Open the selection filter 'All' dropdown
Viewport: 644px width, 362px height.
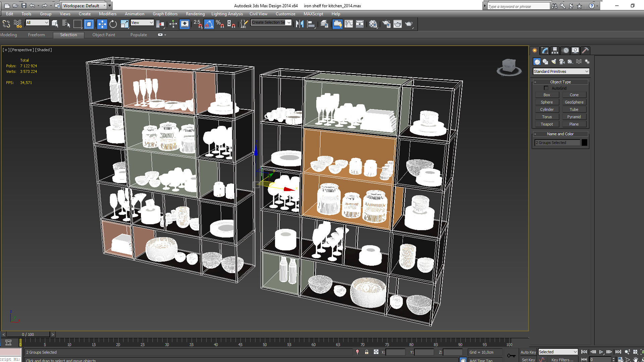[x=37, y=22]
